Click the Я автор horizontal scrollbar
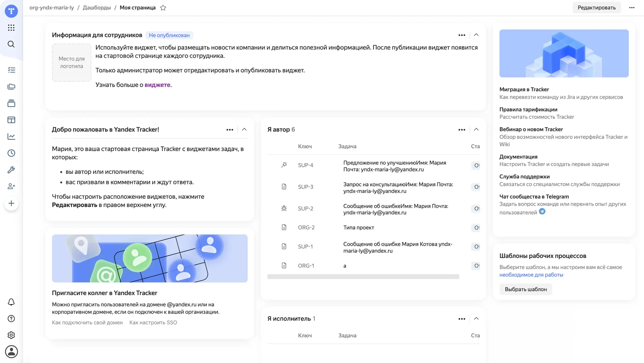 pyautogui.click(x=363, y=277)
